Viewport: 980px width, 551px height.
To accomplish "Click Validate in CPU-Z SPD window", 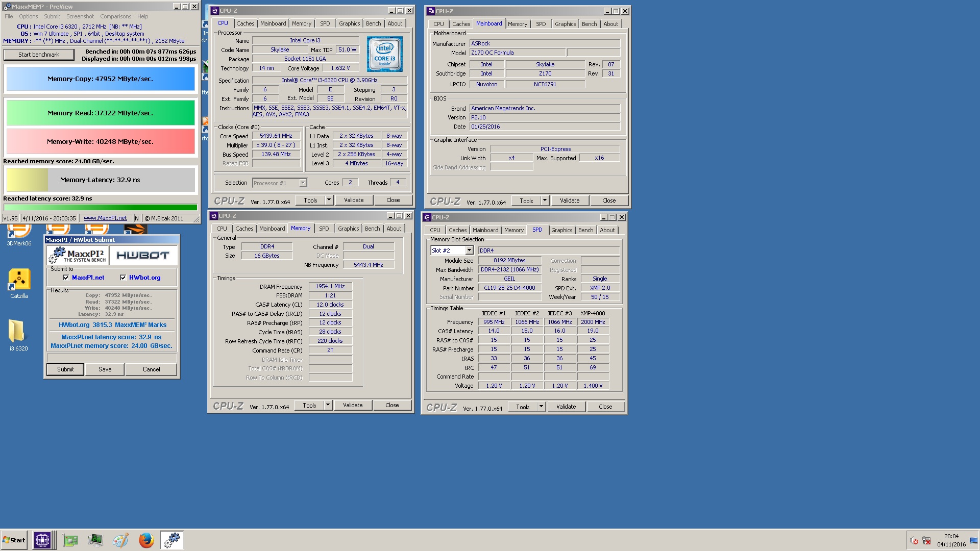I will tap(566, 407).
